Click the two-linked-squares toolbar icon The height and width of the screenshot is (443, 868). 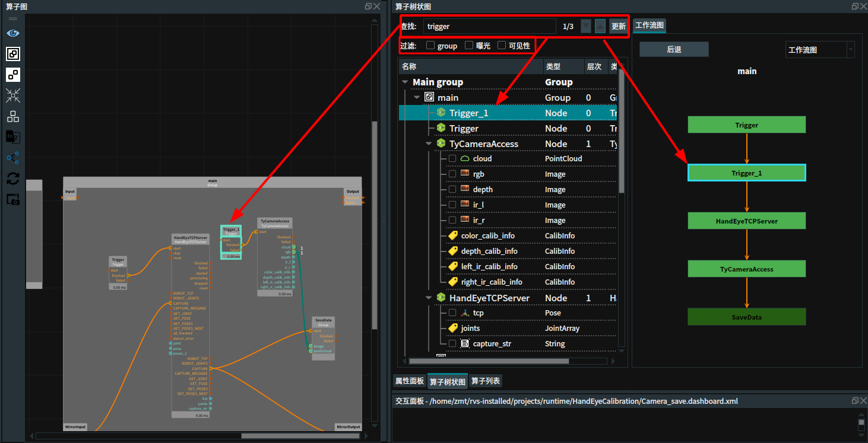(x=13, y=75)
